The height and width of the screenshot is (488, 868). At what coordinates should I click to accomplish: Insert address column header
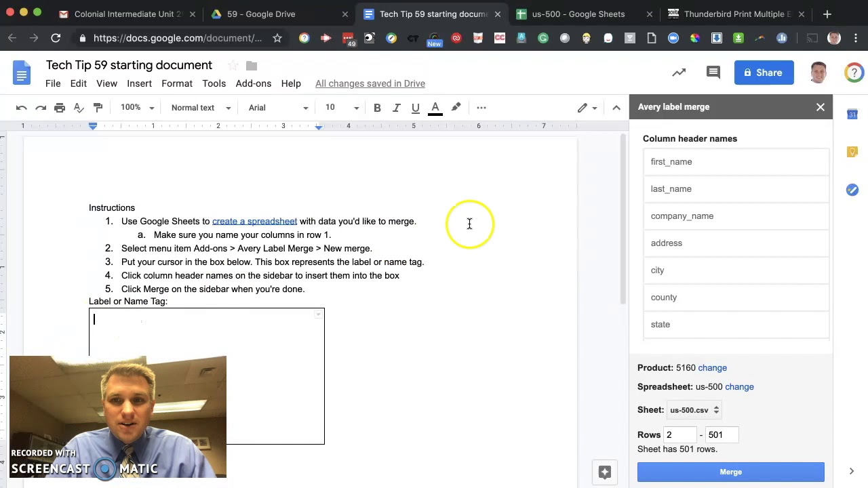click(x=736, y=243)
